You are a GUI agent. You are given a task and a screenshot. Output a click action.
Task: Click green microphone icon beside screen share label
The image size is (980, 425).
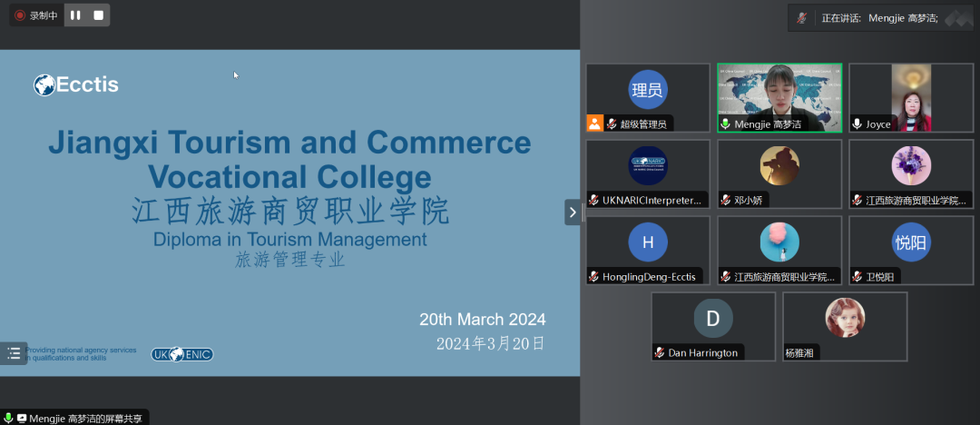[x=8, y=418]
